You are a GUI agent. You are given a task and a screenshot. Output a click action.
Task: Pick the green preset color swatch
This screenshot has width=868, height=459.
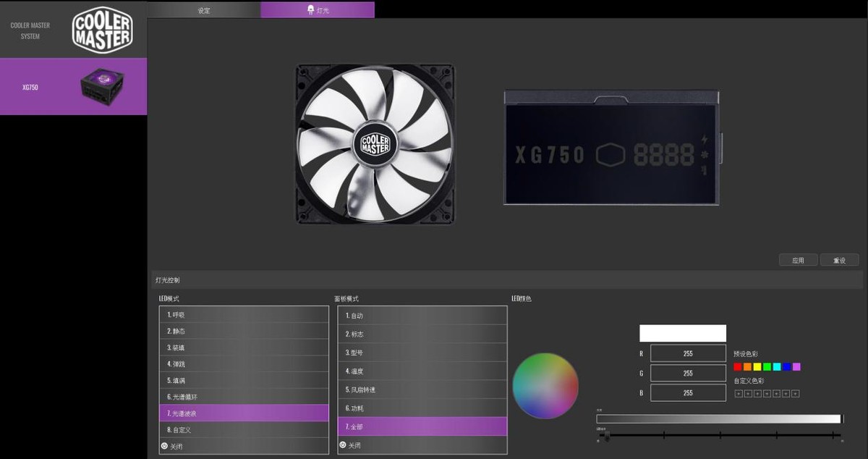767,367
